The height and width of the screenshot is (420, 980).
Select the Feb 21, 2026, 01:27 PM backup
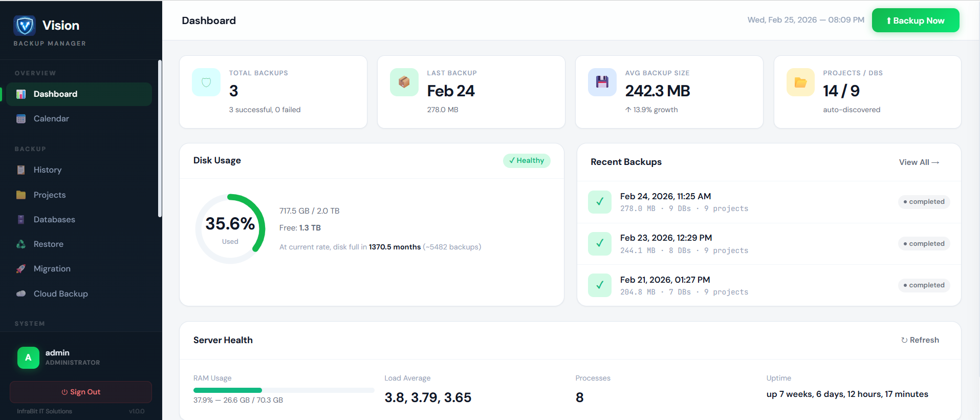coord(769,285)
